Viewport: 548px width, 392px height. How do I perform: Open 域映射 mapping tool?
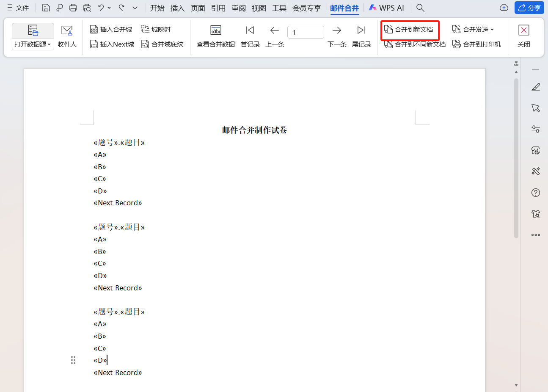[x=156, y=29]
